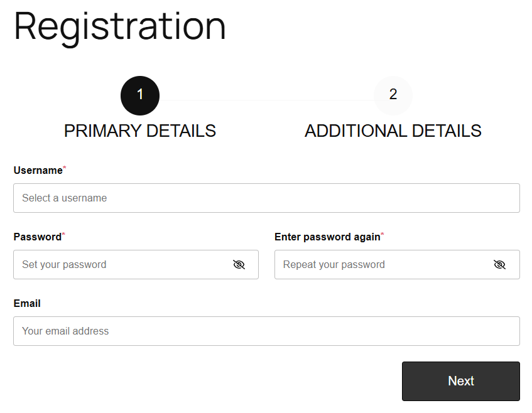This screenshot has width=532, height=413.
Task: Select the PRIMARY DETAILS step label
Action: click(140, 131)
